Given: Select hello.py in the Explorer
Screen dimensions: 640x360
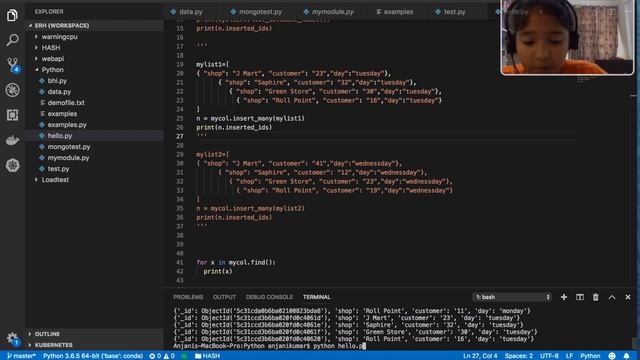Looking at the screenshot, I should coord(60,136).
